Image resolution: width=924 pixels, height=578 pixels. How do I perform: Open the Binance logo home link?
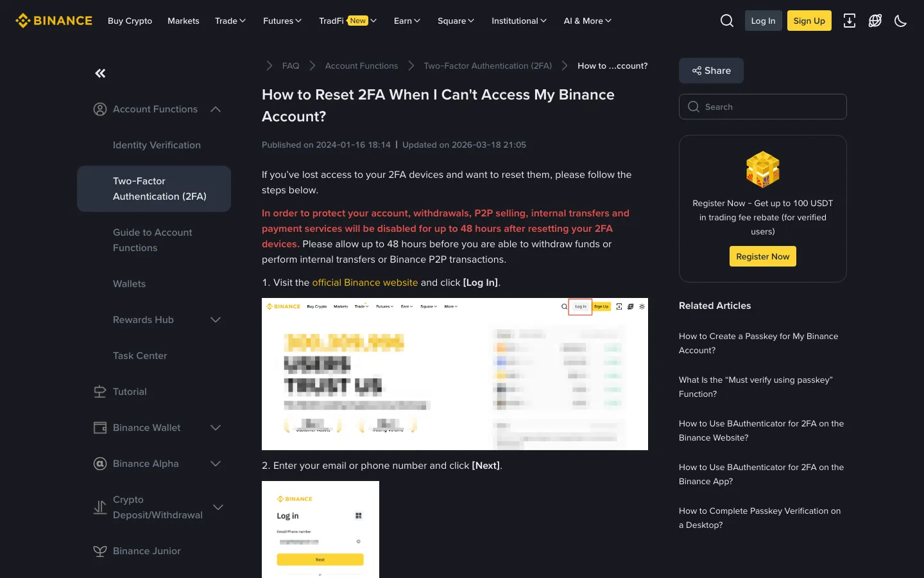coord(54,21)
